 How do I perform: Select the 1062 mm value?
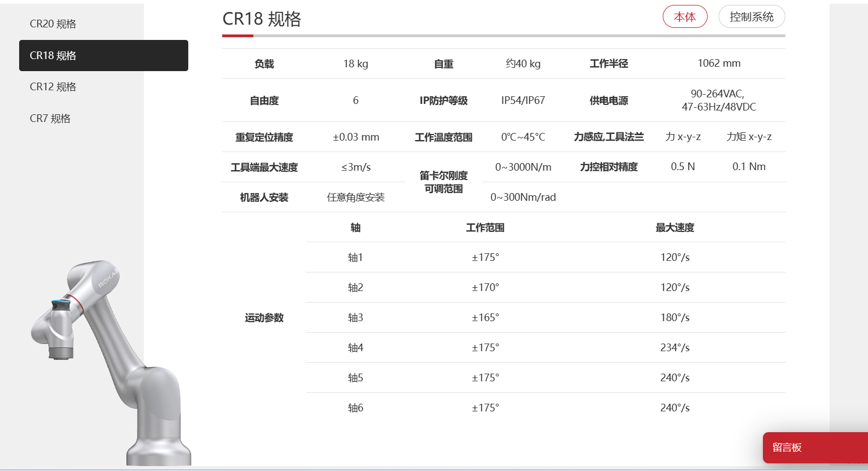[x=719, y=63]
